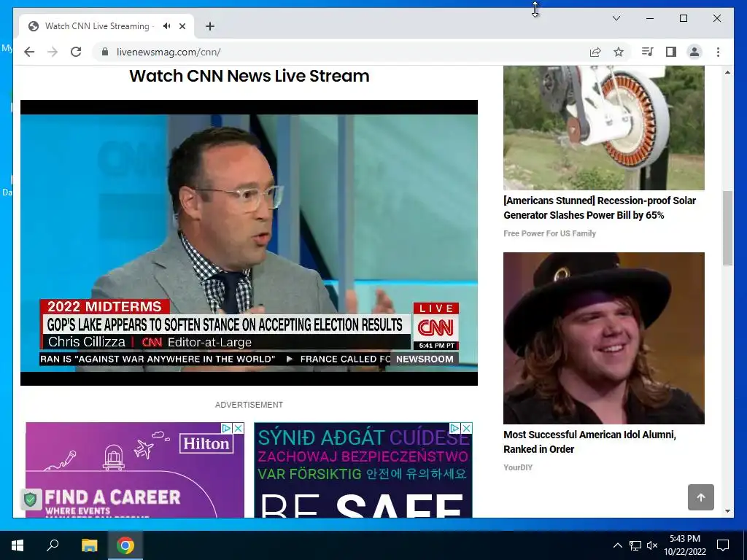
Task: Click page scrollbar down arrow
Action: tap(727, 511)
